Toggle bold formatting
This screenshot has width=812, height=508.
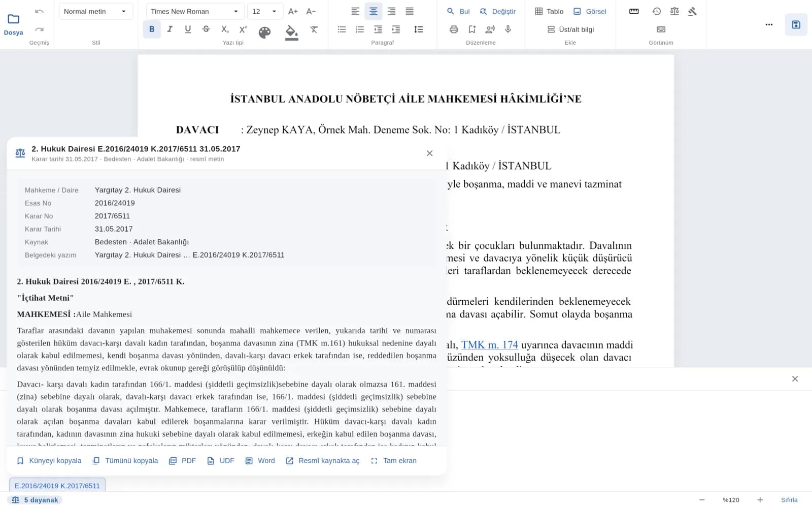pyautogui.click(x=152, y=29)
